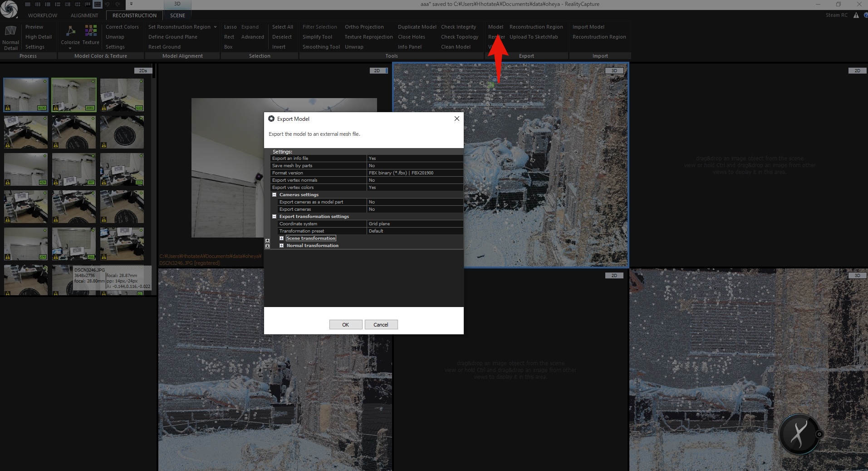Open the Coordinate system Grid plane dropdown
Screen dimensions: 868x471
pyautogui.click(x=414, y=224)
